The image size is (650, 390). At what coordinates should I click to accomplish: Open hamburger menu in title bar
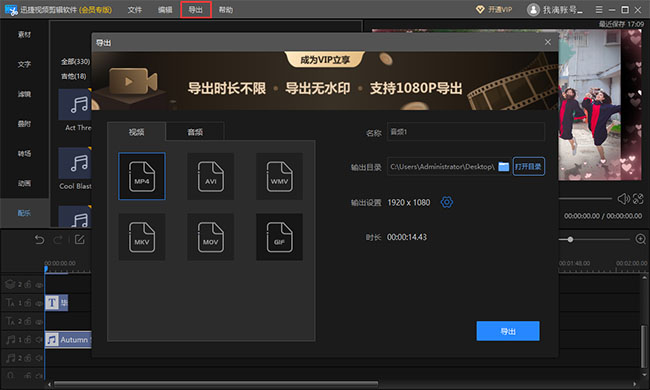tap(599, 10)
